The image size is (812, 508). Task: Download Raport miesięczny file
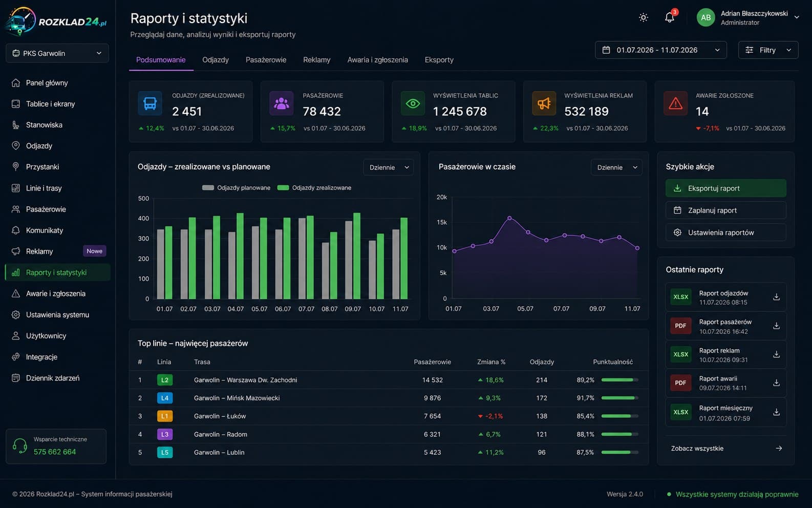point(776,412)
